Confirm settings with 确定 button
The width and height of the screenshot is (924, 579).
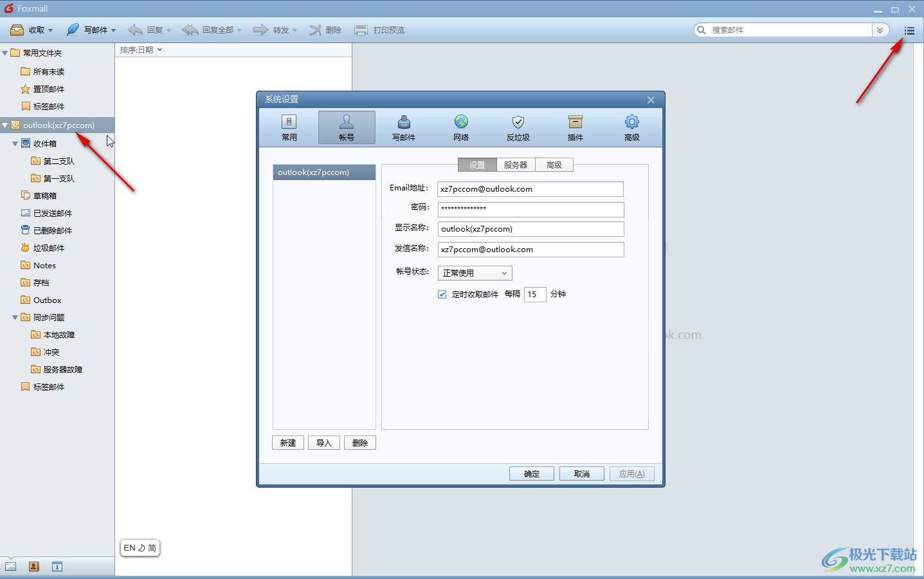532,473
